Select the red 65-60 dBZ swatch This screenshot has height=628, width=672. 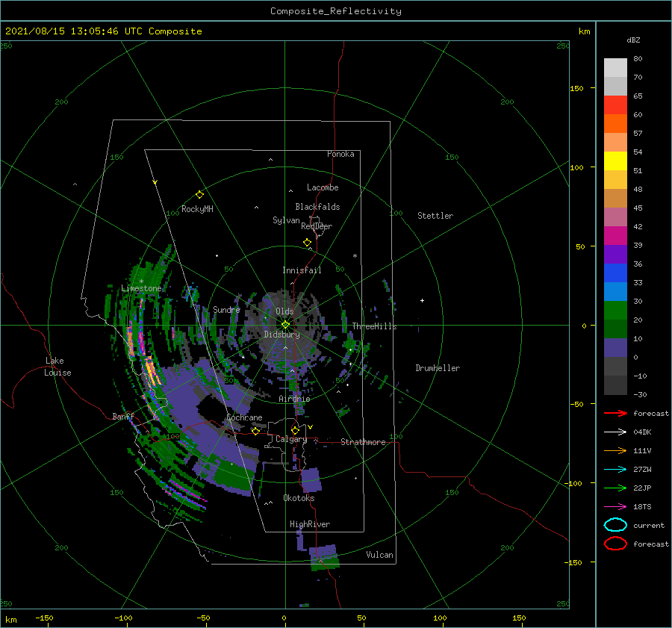(615, 105)
